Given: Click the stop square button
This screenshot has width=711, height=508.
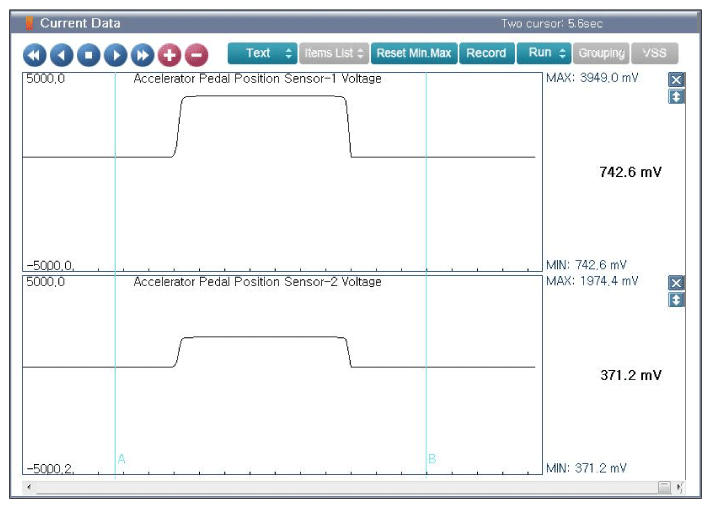Looking at the screenshot, I should (x=88, y=55).
